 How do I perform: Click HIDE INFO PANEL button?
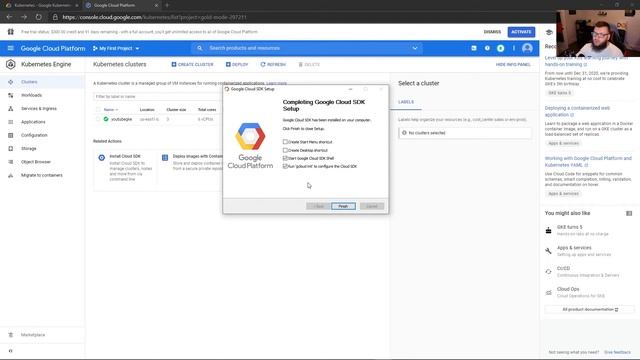[513, 64]
